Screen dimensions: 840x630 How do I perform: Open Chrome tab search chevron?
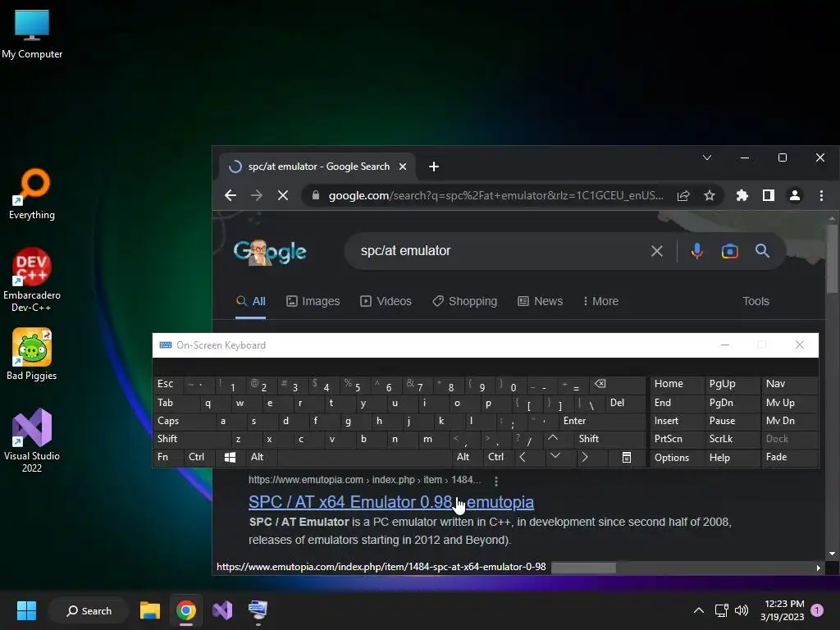707,157
